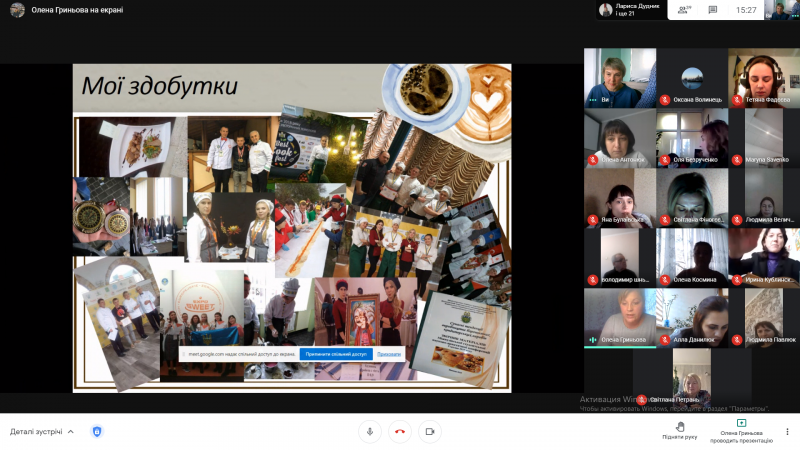Click muted mic icon on Ирина Кублинск tile
Image resolution: width=800 pixels, height=450 pixels.
(x=737, y=280)
